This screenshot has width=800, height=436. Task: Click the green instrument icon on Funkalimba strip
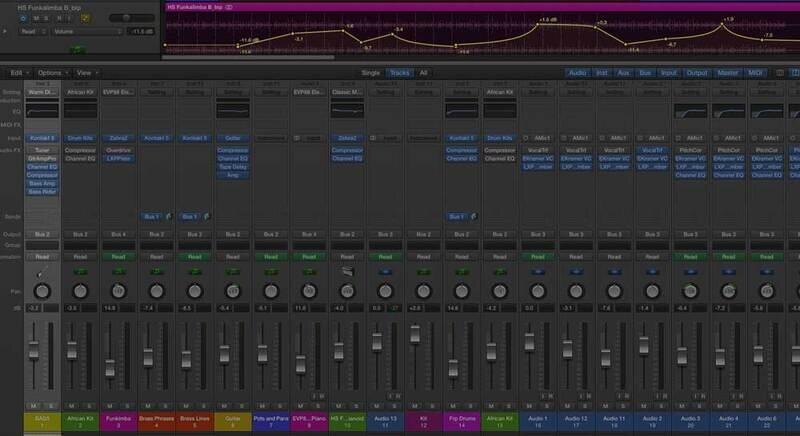coord(118,272)
